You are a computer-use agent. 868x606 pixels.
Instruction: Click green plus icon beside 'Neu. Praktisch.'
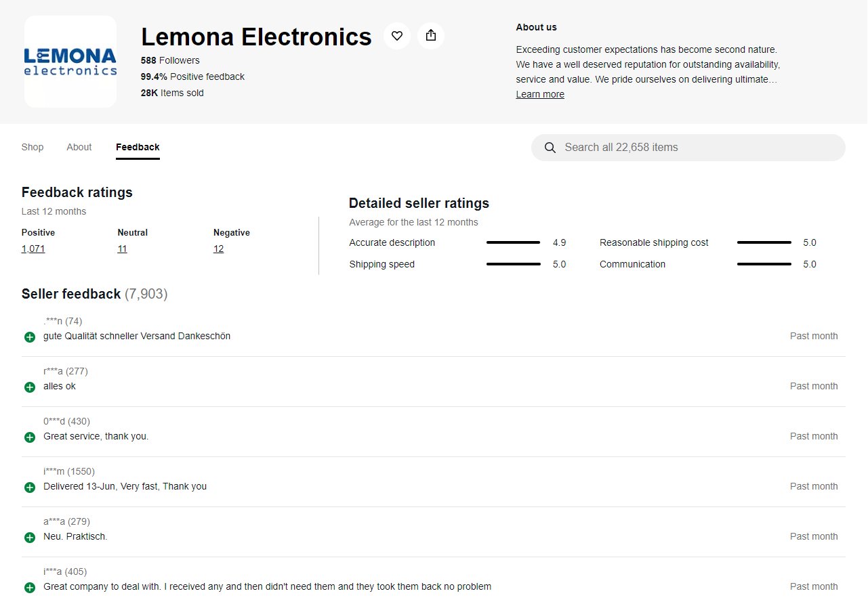30,538
